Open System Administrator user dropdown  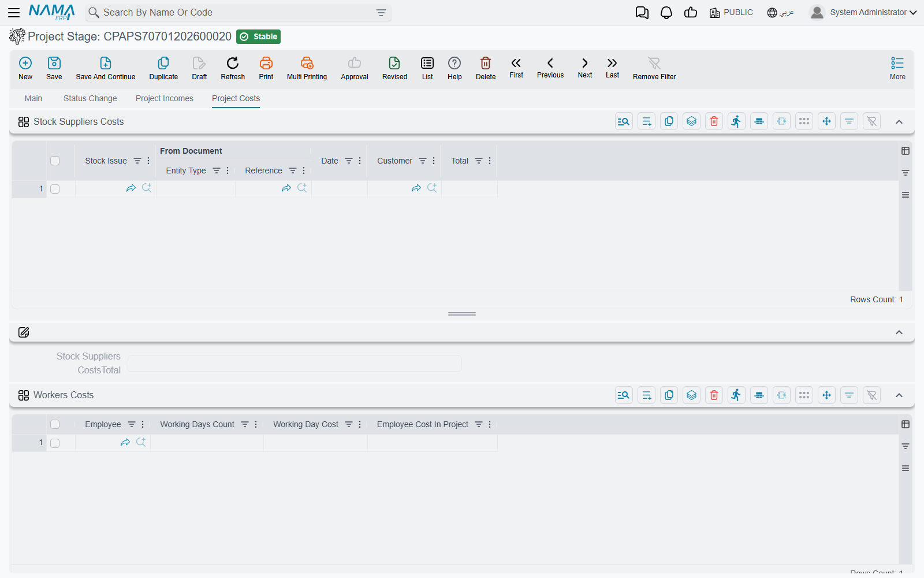click(863, 12)
